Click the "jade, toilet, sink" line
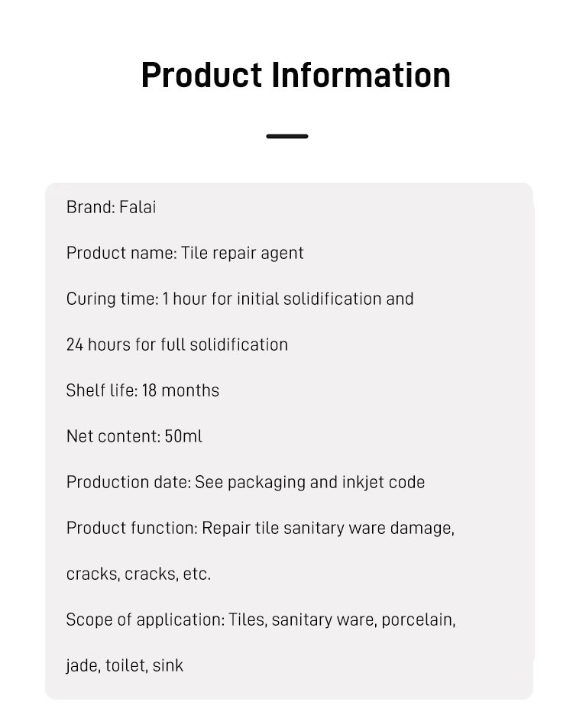The image size is (573, 728). [125, 665]
